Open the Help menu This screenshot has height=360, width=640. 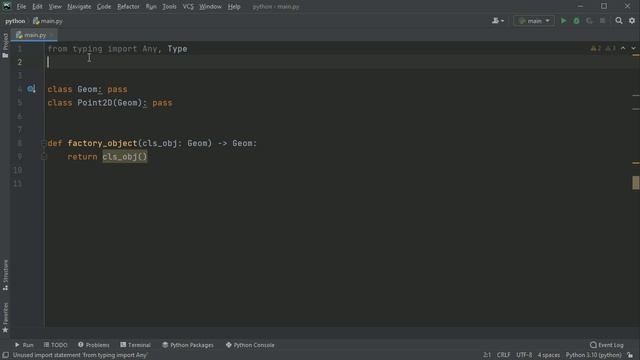click(234, 7)
